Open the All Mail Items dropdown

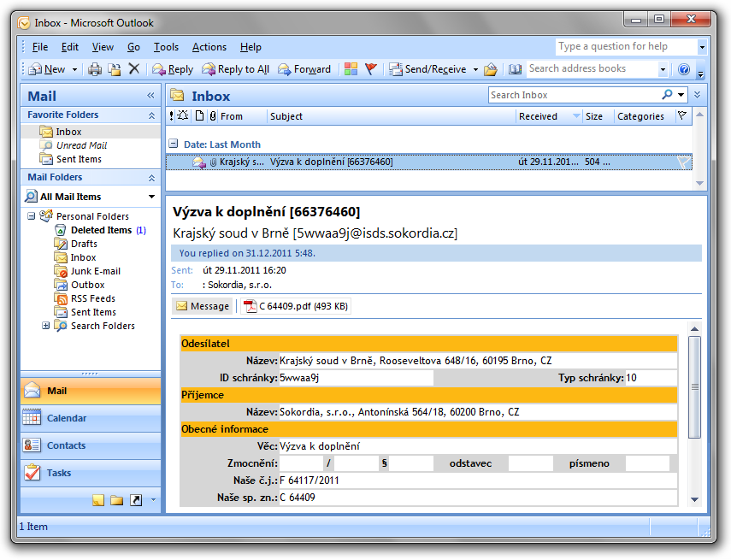pos(152,197)
